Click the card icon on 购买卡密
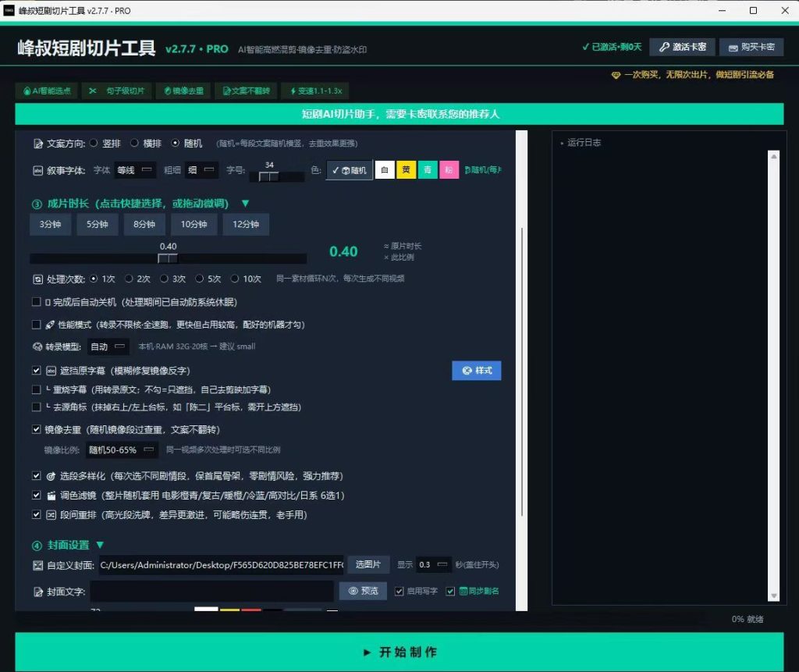799x672 pixels. (x=733, y=48)
